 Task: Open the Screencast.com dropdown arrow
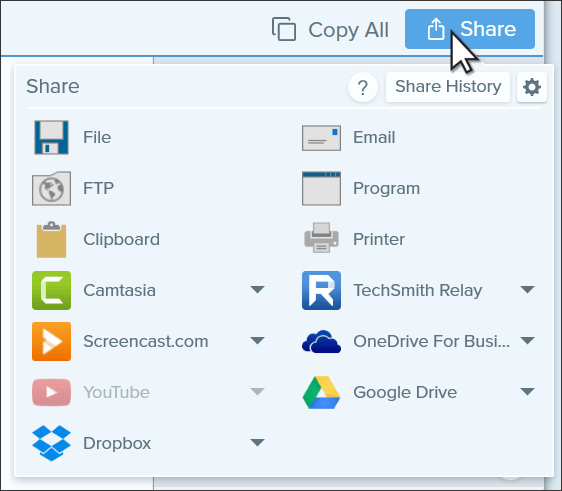tap(257, 340)
